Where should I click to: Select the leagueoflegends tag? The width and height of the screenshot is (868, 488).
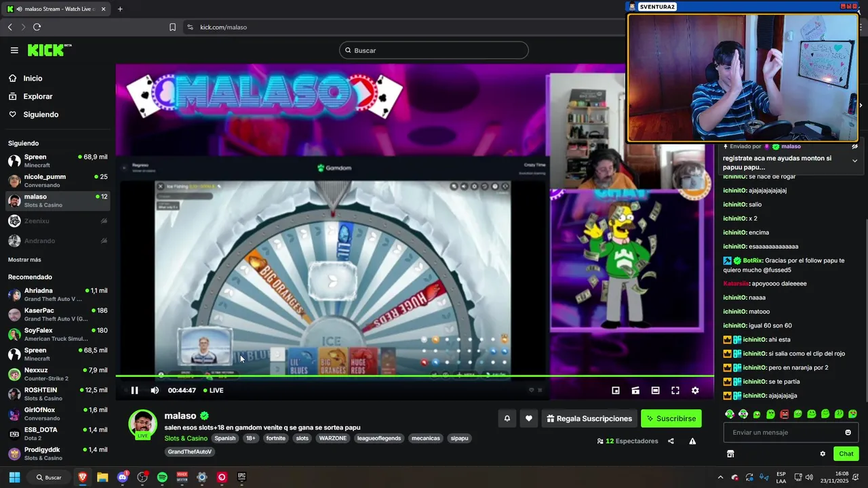(379, 439)
